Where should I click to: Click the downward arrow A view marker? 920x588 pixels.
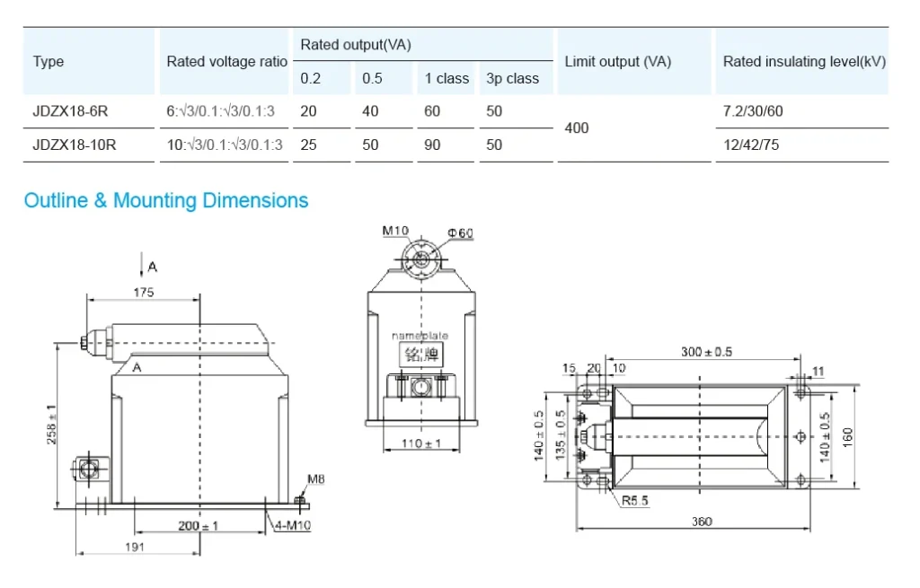click(x=141, y=266)
